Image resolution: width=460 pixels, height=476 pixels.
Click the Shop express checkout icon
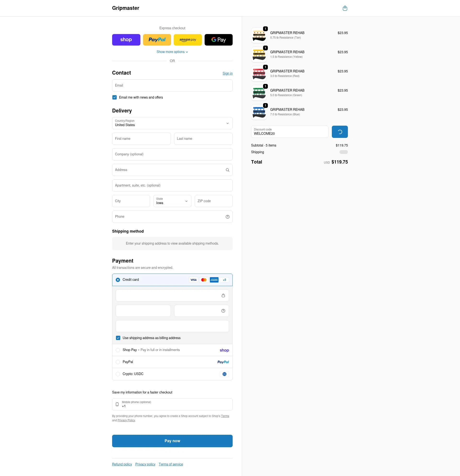tap(126, 40)
